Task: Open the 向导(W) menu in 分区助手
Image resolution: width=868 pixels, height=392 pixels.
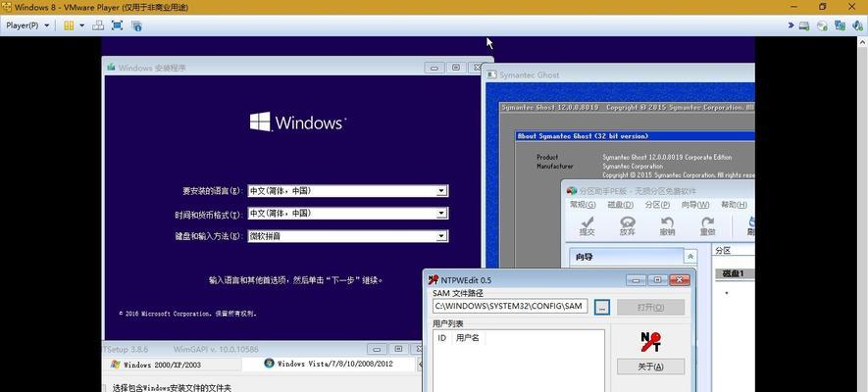Action: tap(695, 205)
